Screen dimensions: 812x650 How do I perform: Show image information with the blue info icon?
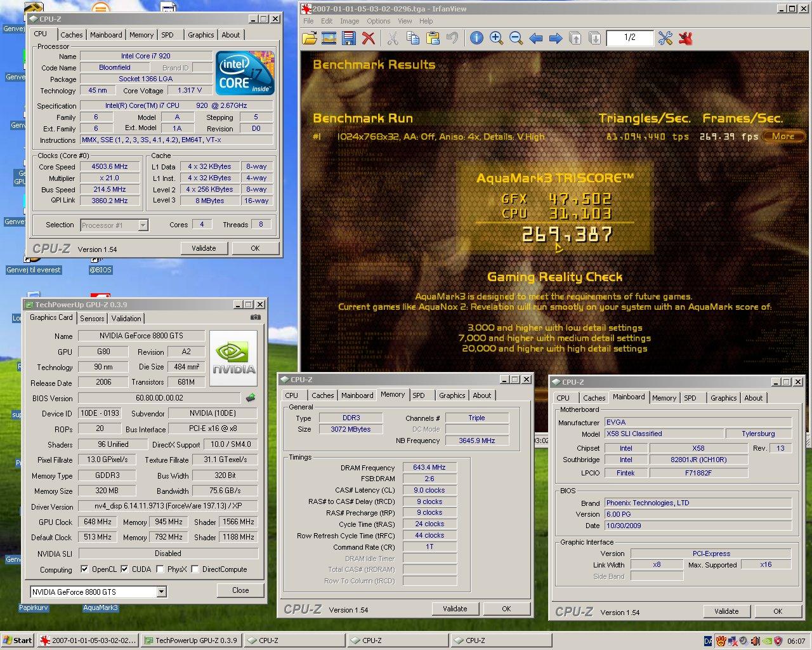click(x=476, y=38)
